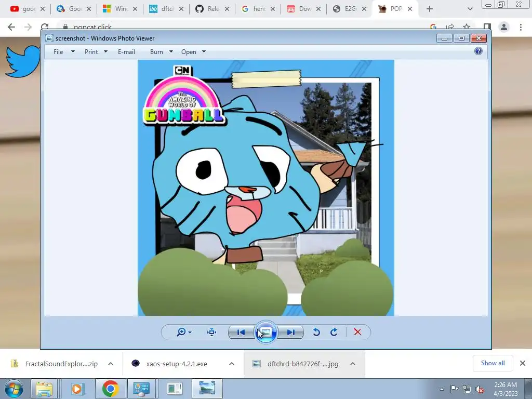Open network status tray icon
Image resolution: width=532 pixels, height=399 pixels.
[467, 389]
